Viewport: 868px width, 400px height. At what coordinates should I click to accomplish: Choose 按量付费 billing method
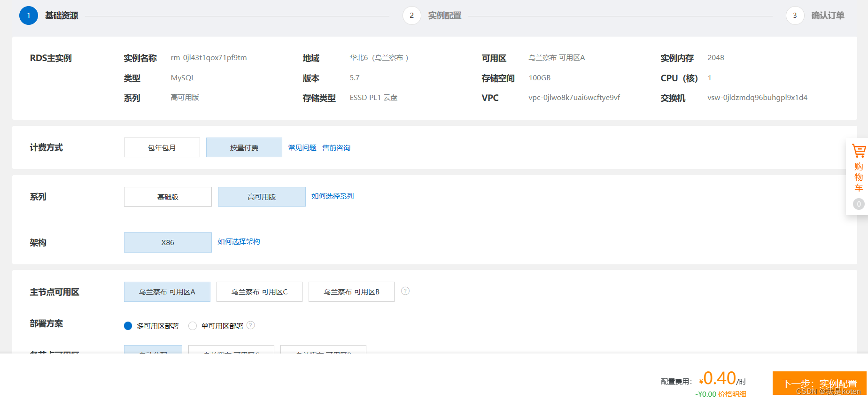click(x=244, y=147)
